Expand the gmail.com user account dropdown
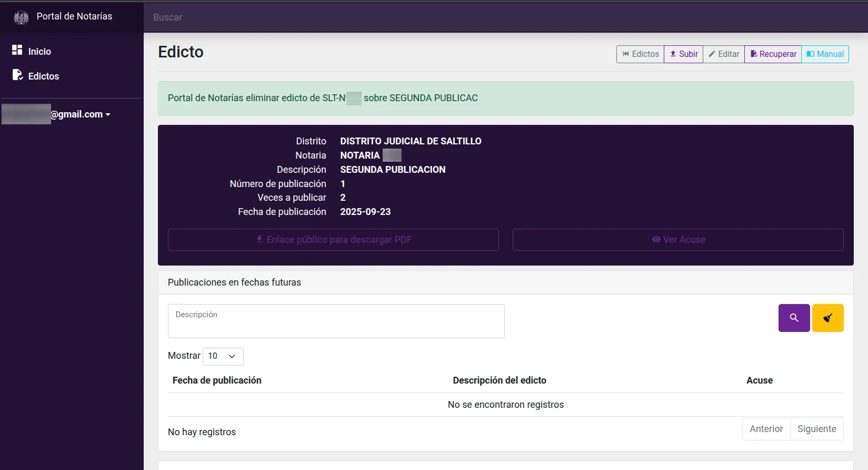This screenshot has height=470, width=868. [79, 114]
